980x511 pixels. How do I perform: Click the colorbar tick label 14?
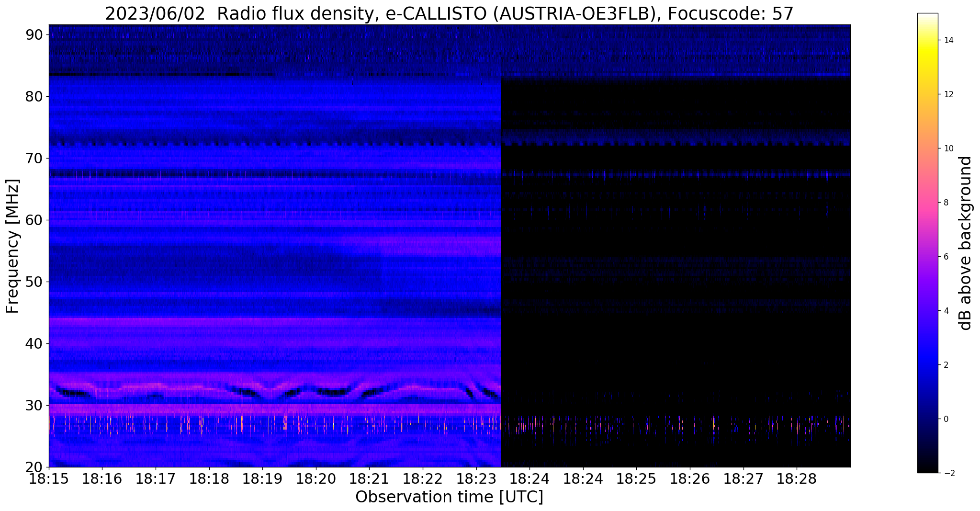947,40
